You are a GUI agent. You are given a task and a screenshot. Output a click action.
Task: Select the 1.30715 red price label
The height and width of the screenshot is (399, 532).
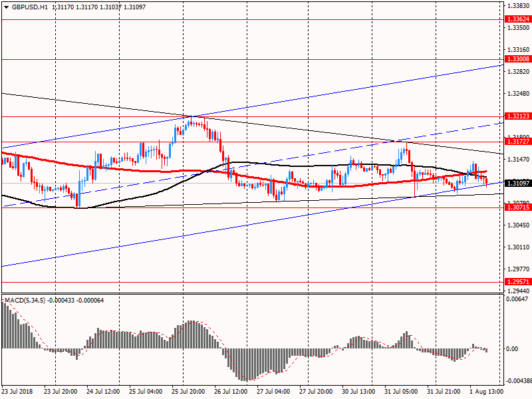point(518,207)
